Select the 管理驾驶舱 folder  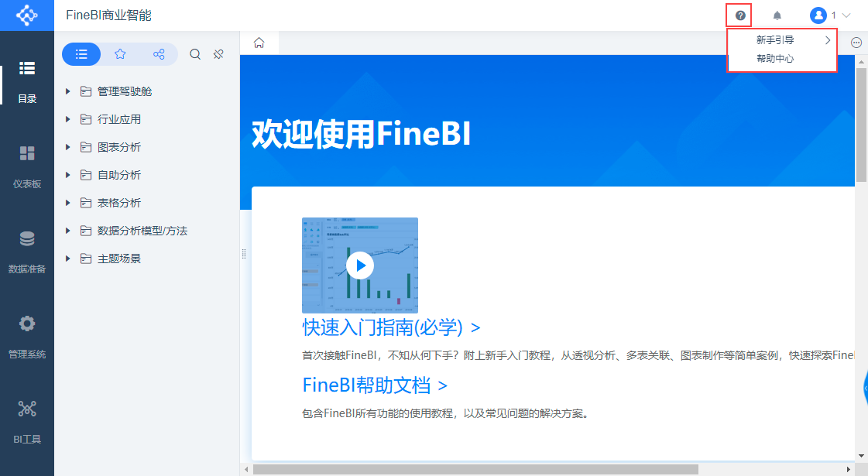(125, 91)
